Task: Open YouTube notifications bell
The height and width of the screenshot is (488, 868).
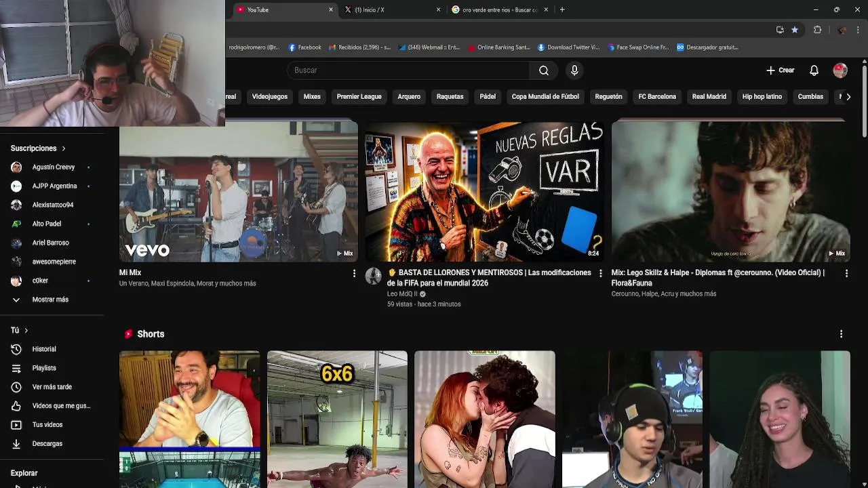Action: pos(814,70)
